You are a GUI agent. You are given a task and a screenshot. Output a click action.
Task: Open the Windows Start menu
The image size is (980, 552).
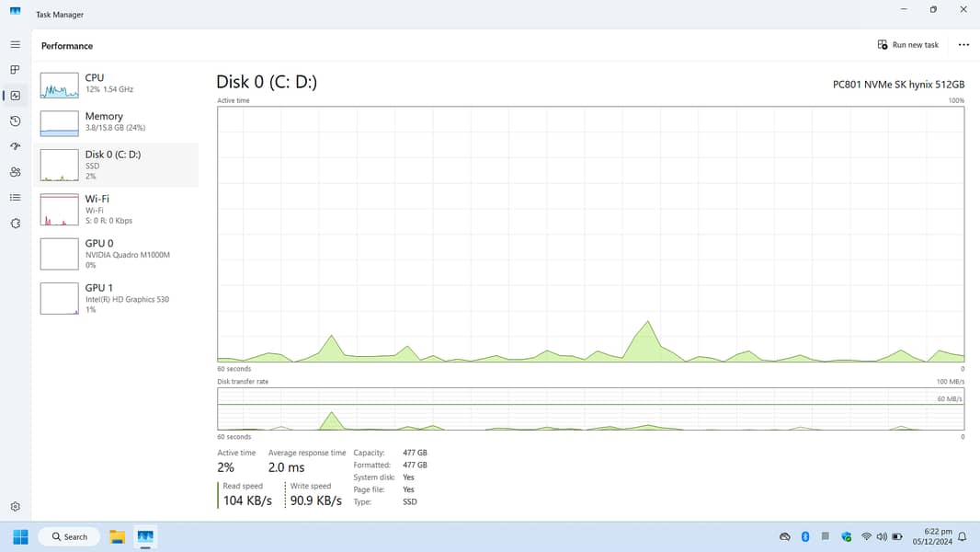(20, 536)
